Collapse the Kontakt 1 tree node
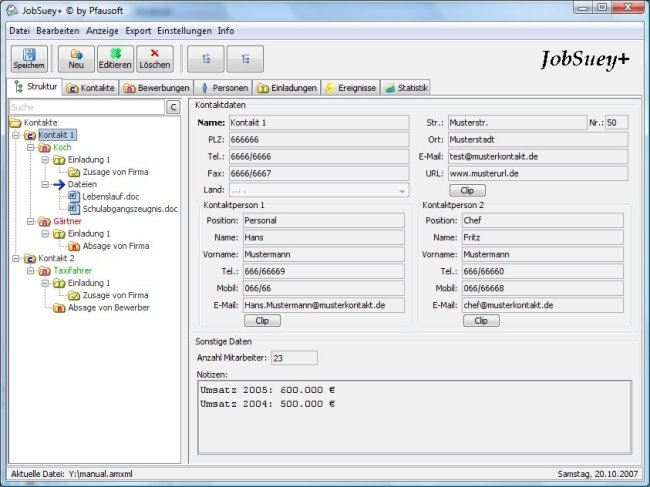The height and width of the screenshot is (487, 650). (17, 135)
